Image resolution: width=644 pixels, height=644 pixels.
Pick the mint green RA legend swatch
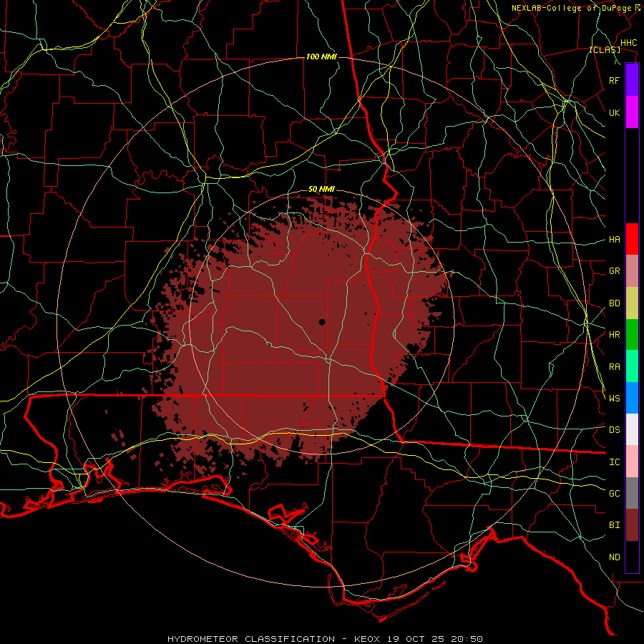632,366
